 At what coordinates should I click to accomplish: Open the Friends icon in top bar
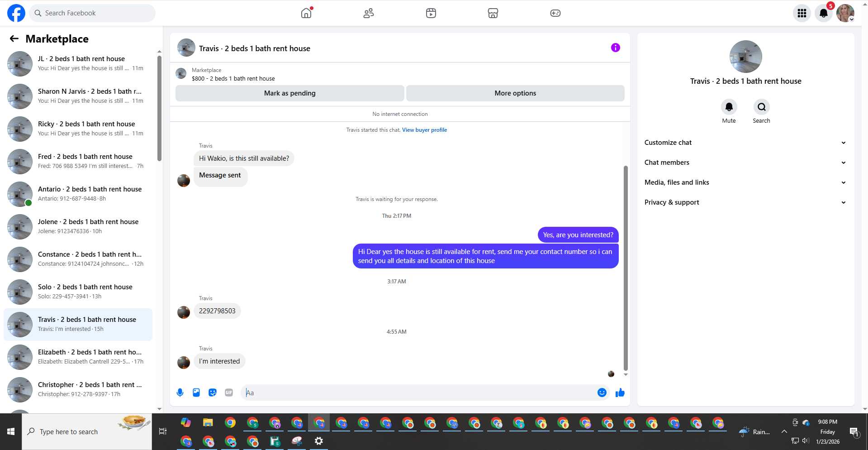(369, 13)
